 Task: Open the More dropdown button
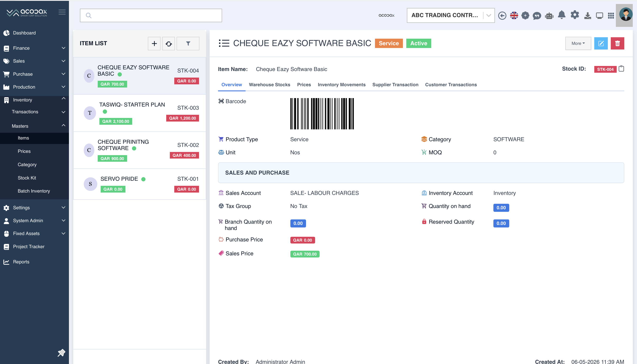[x=578, y=44]
